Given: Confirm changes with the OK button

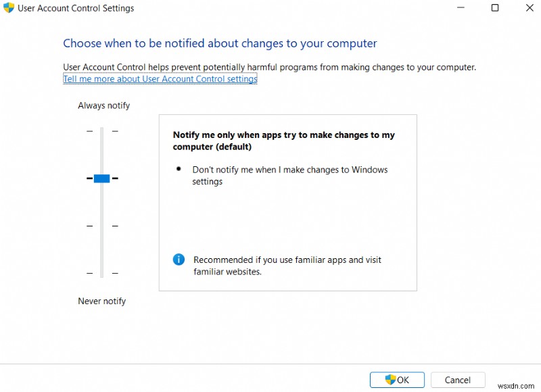Looking at the screenshot, I should 397,380.
